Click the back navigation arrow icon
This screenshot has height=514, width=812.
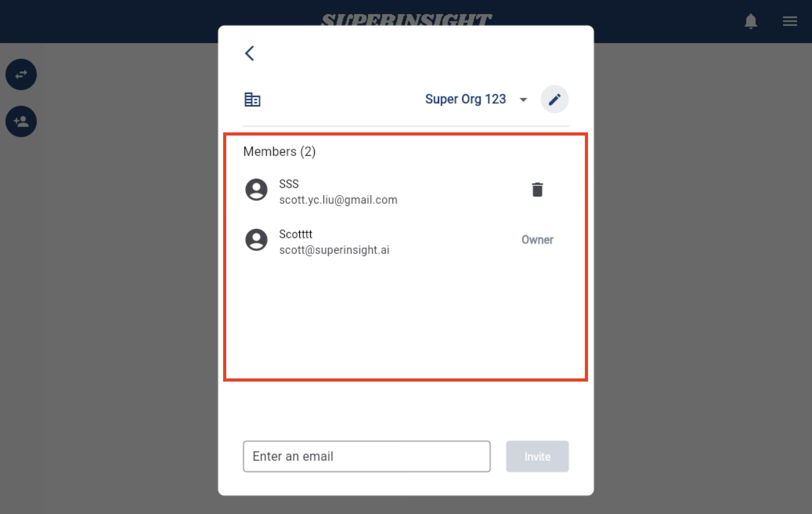250,53
